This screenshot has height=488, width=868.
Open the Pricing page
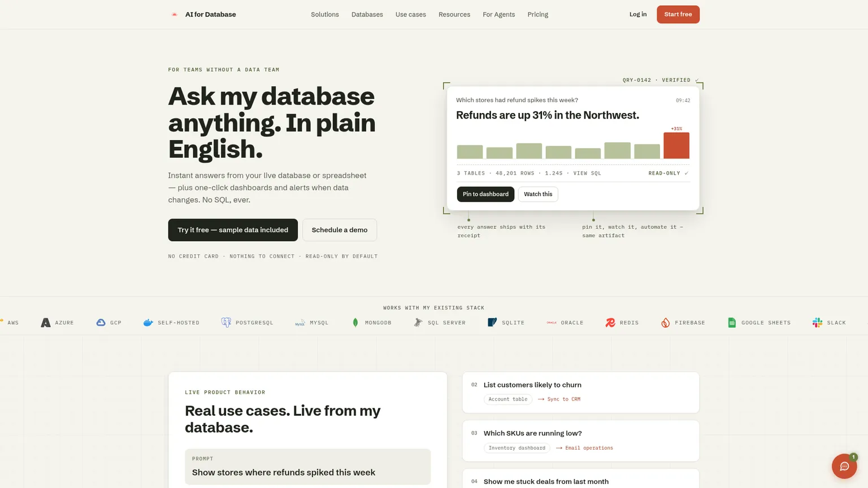click(538, 15)
